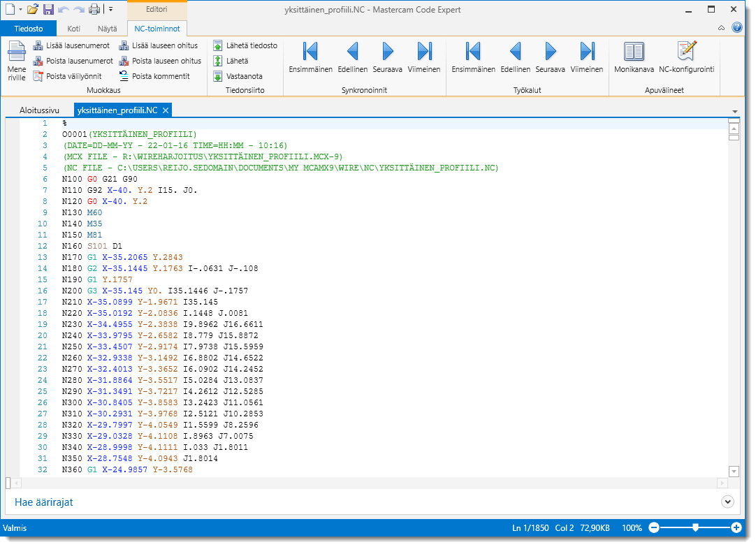Screen dimensions: 756x547
Task: Open the document tab list dropdown
Action: pyautogui.click(x=735, y=111)
